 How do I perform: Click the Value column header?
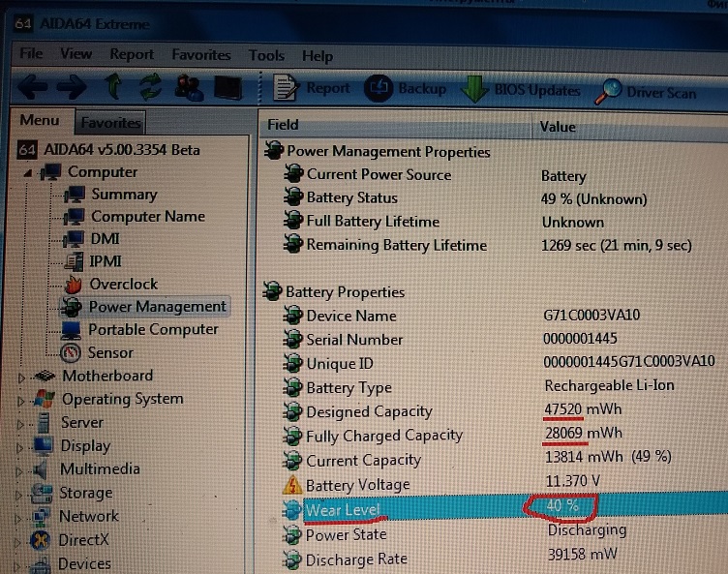click(x=628, y=127)
